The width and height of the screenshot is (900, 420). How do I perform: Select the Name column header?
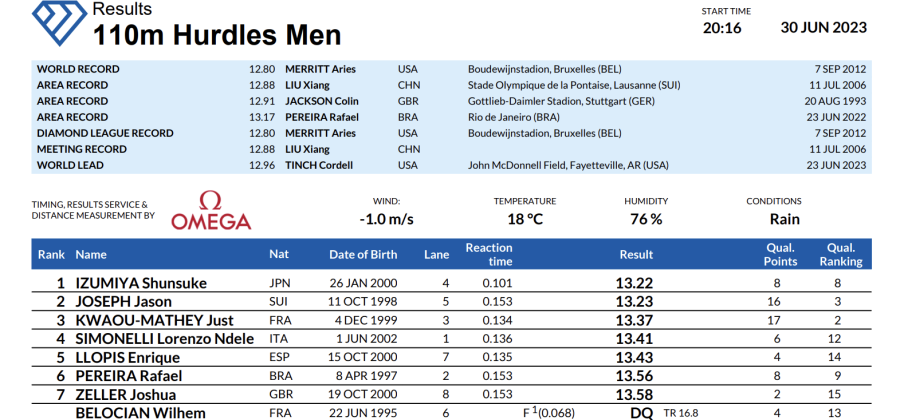click(x=91, y=254)
